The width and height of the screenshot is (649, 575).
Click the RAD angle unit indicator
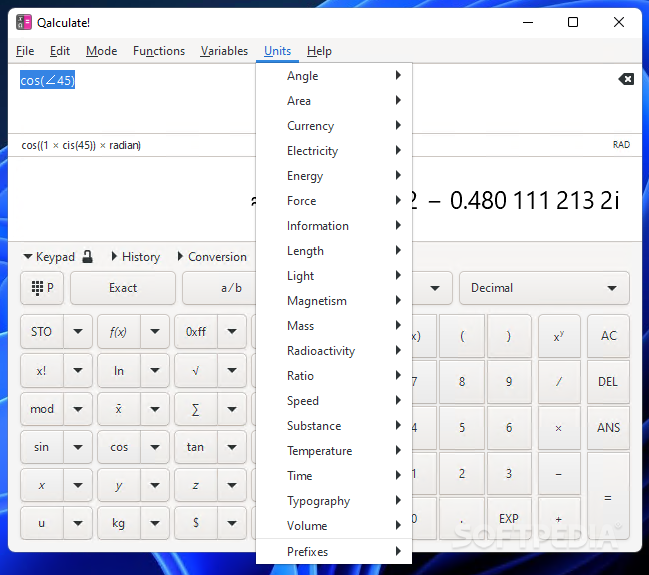pos(621,145)
